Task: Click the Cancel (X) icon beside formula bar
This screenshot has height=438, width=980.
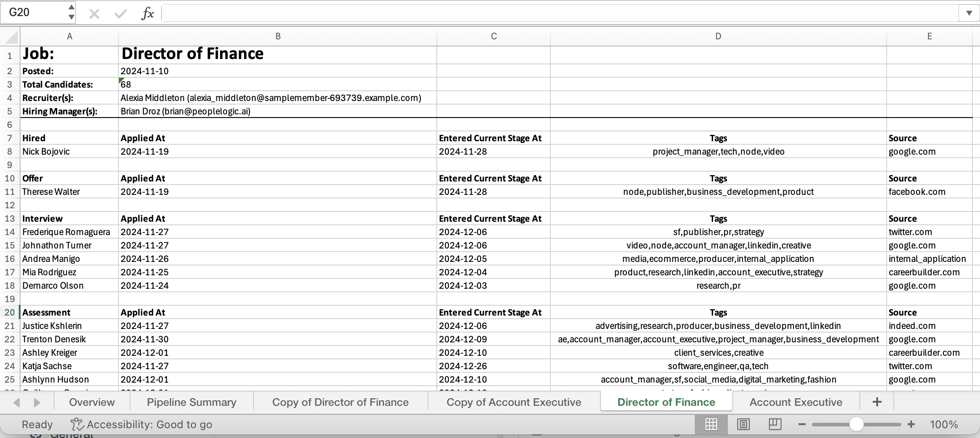Action: pos(94,13)
